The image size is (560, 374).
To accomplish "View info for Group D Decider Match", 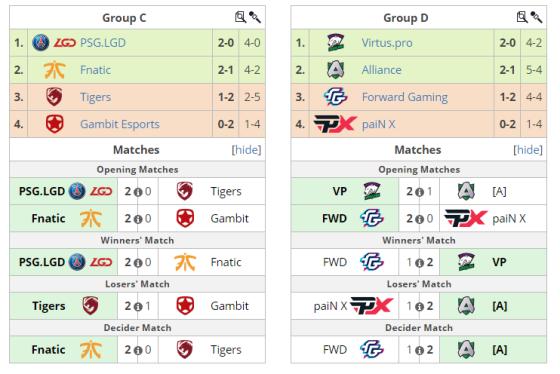I will [420, 350].
